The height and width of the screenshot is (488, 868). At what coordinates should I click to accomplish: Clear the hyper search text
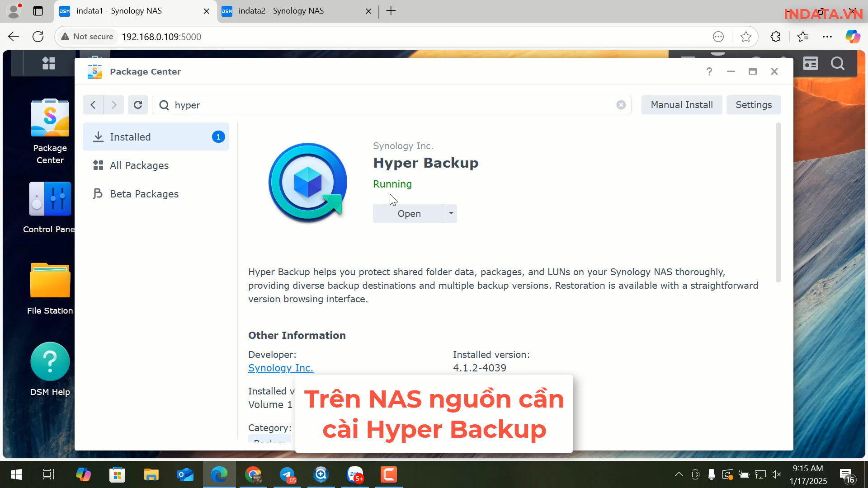click(x=621, y=105)
